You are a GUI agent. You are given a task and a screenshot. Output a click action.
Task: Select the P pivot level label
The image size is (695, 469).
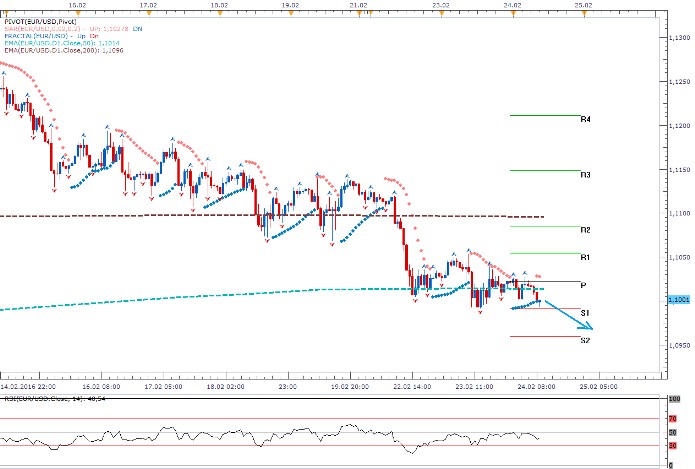[583, 285]
